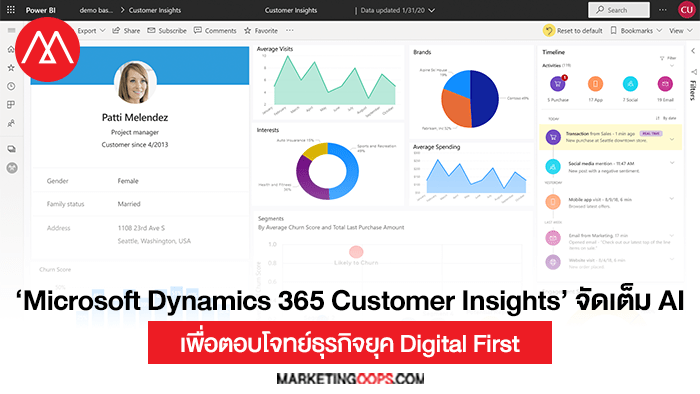The width and height of the screenshot is (700, 394).
Task: Click the CU user account avatar
Action: pos(686,10)
